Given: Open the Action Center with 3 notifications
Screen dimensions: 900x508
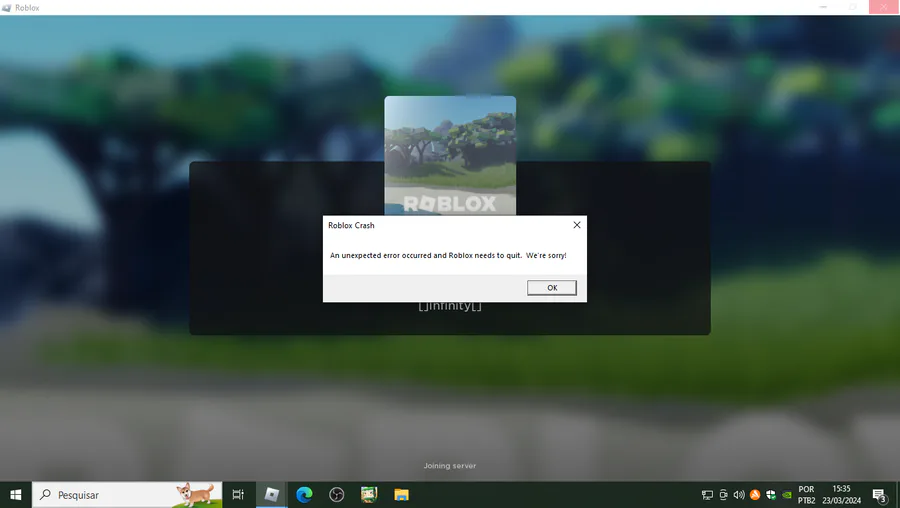Looking at the screenshot, I should coord(879,495).
